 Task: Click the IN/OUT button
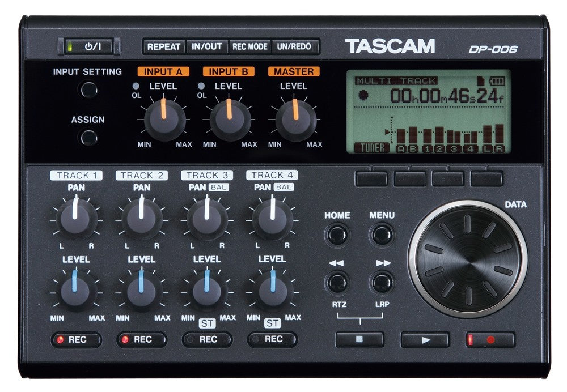point(207,46)
